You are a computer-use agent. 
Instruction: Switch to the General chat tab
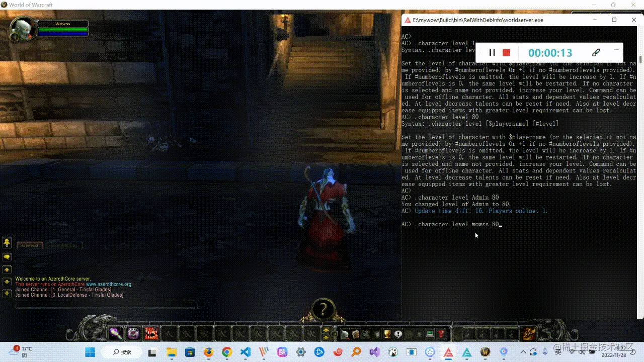pyautogui.click(x=30, y=245)
